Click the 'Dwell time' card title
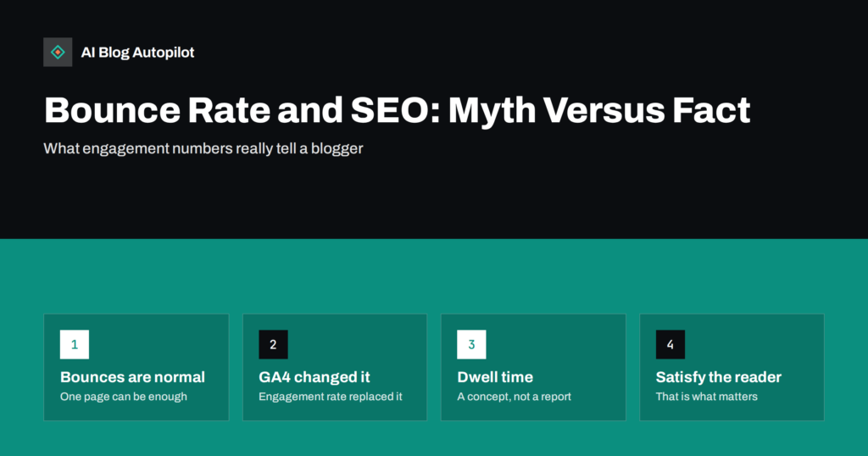Image resolution: width=868 pixels, height=456 pixels. tap(495, 377)
